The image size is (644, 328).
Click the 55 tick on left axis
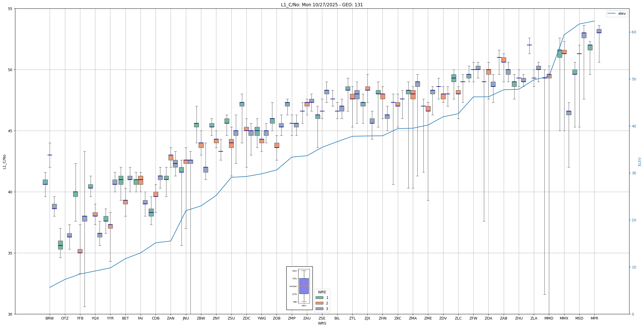pos(10,9)
